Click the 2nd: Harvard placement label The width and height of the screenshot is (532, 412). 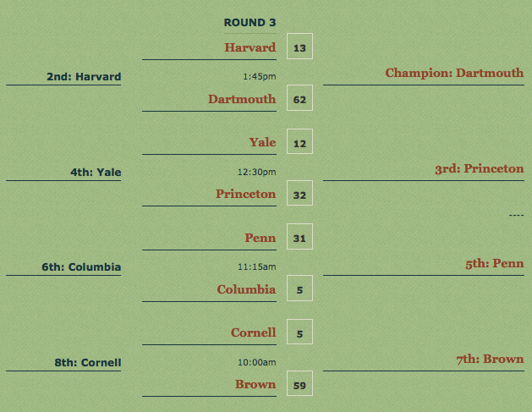[84, 77]
